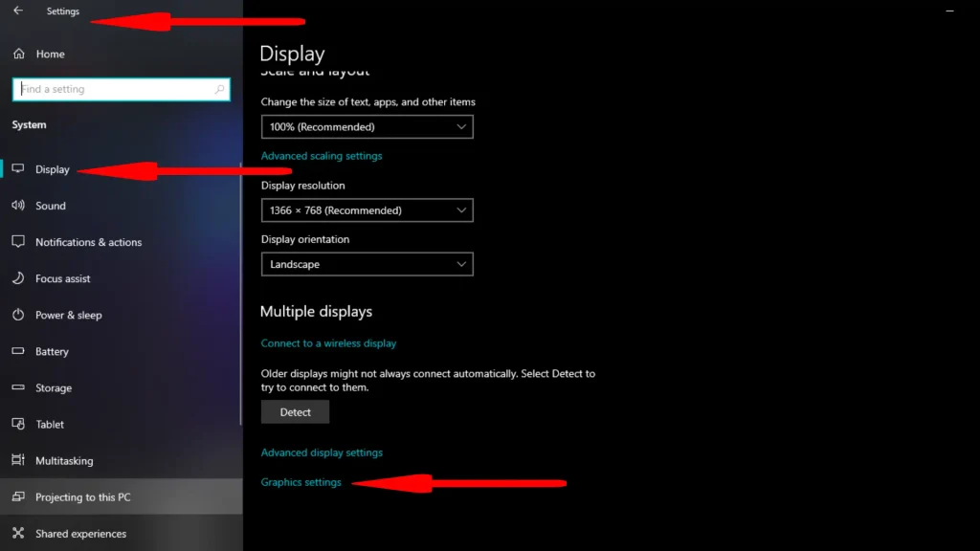980x551 pixels.
Task: Click the Storage drive icon
Action: click(18, 387)
